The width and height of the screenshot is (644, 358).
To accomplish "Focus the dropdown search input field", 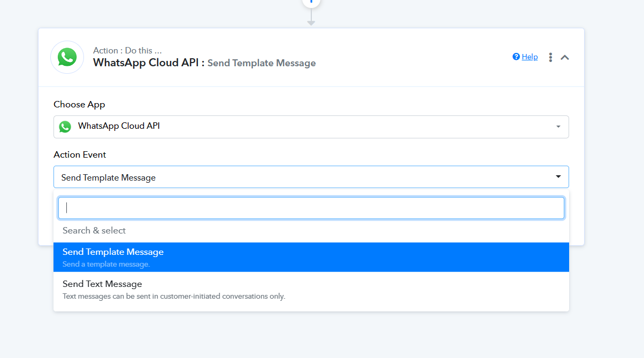I will pyautogui.click(x=311, y=208).
